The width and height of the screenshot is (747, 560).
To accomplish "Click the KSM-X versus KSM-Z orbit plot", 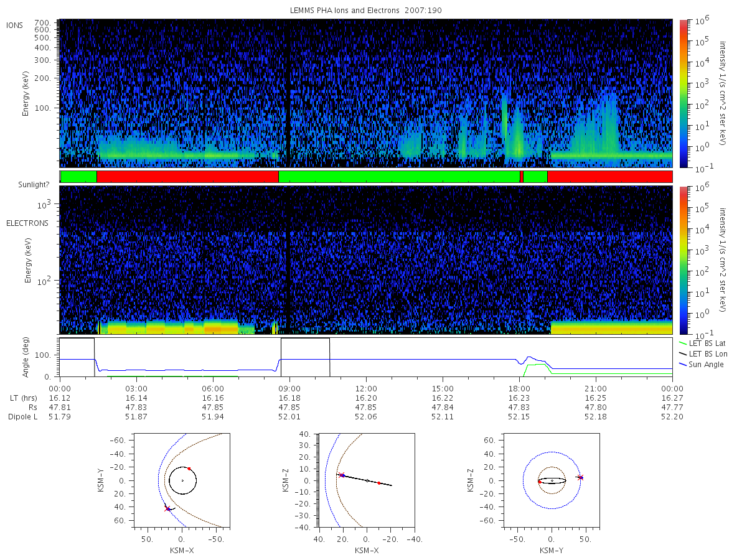I will pyautogui.click(x=367, y=480).
